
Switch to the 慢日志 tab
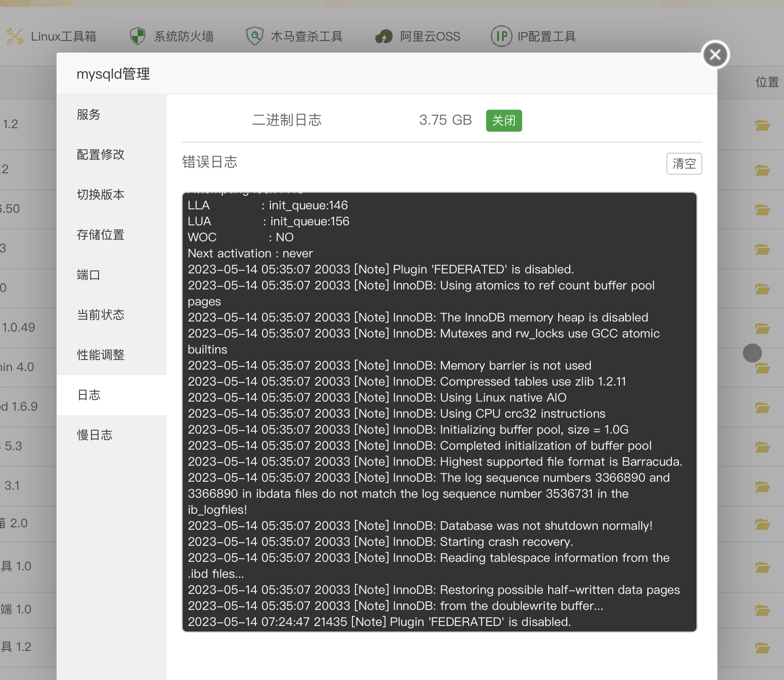pyautogui.click(x=95, y=435)
